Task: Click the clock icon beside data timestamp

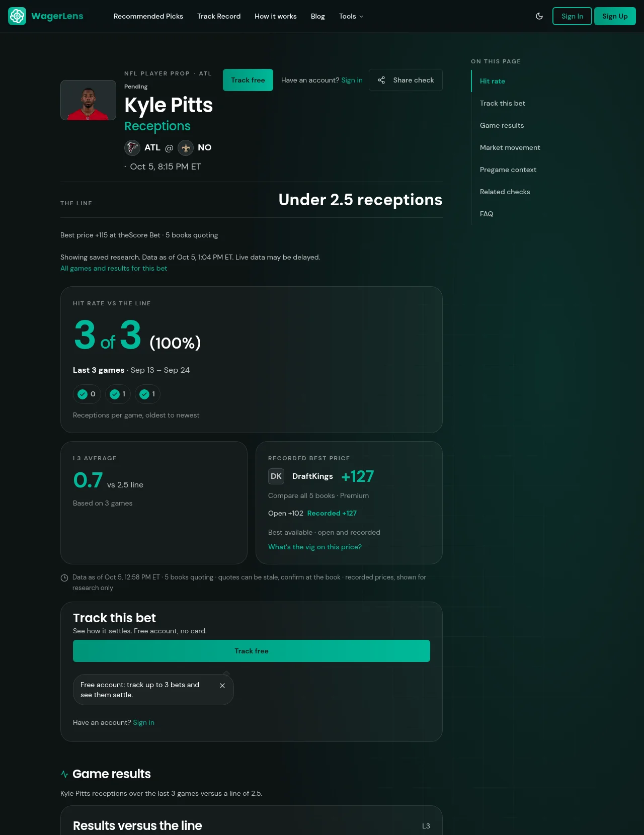Action: click(64, 578)
